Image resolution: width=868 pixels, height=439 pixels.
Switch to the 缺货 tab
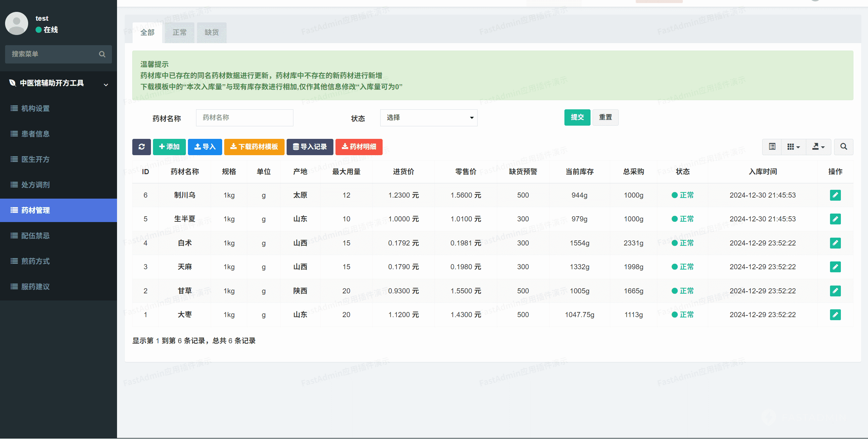[212, 33]
